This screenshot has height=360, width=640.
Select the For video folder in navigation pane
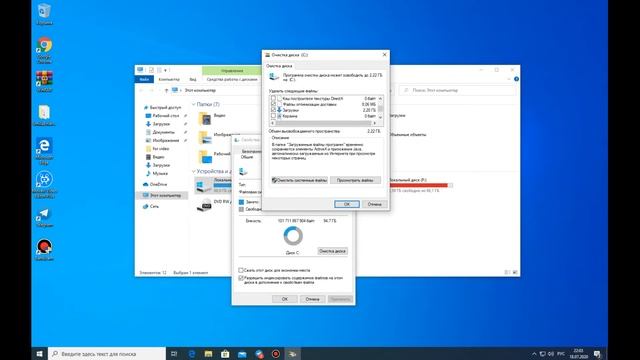(x=160, y=149)
